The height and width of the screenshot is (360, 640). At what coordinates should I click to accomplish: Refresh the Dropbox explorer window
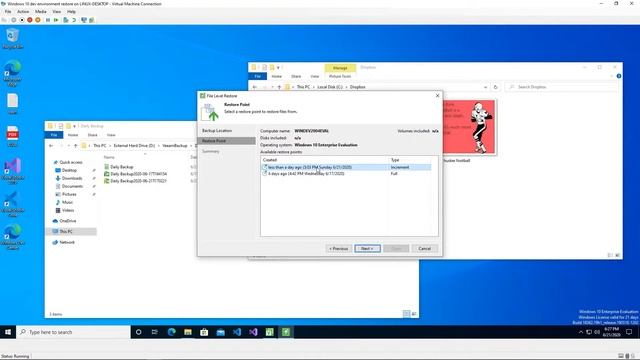[x=496, y=87]
